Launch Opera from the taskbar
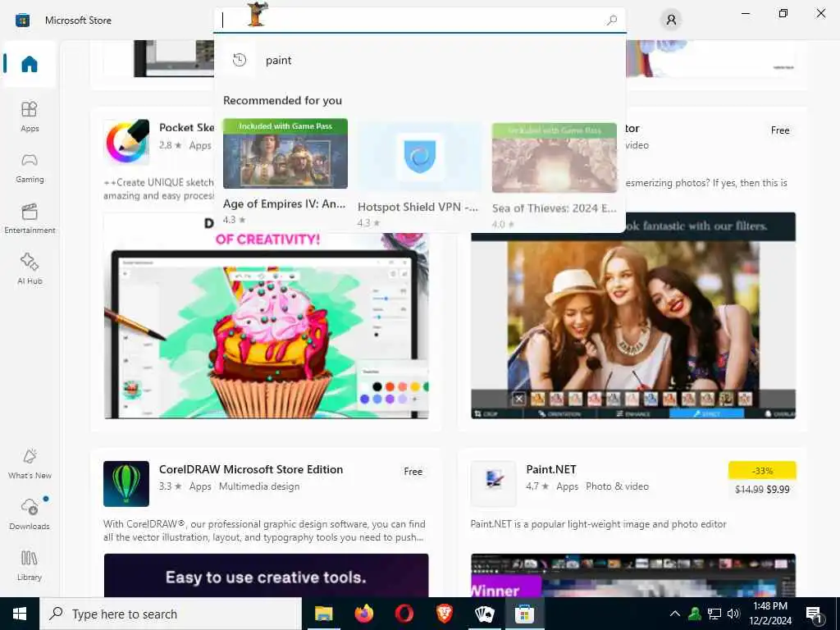 click(404, 614)
